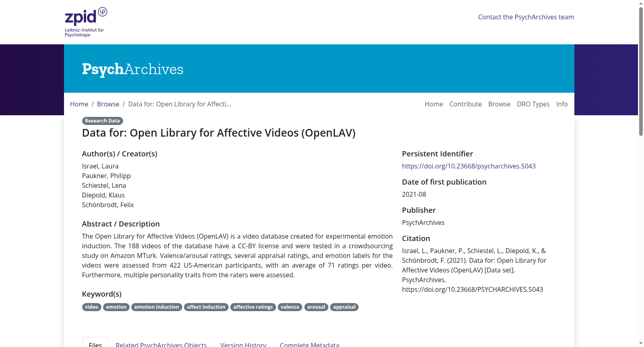Go to Home in the breadcrumb
The height and width of the screenshot is (347, 644).
point(79,104)
